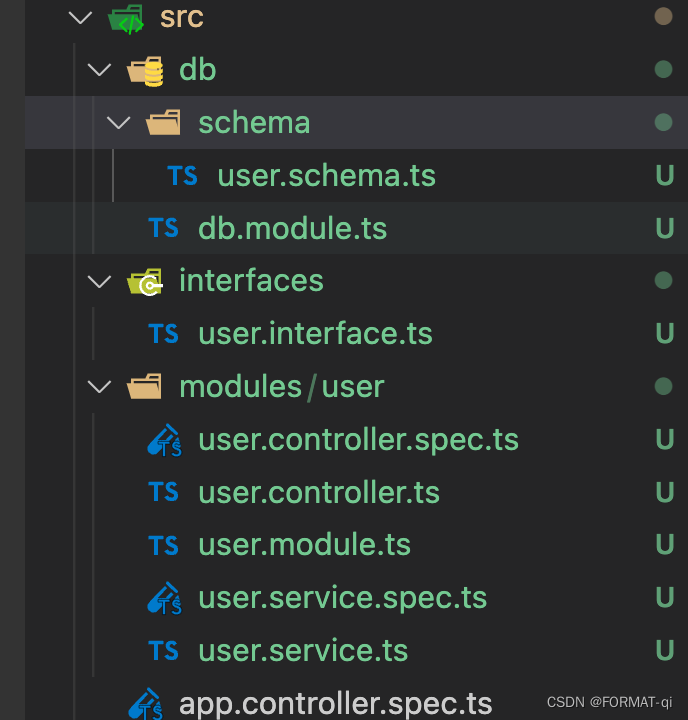The image size is (688, 720).
Task: Click git status dot on modules/user row
Action: coord(663,386)
